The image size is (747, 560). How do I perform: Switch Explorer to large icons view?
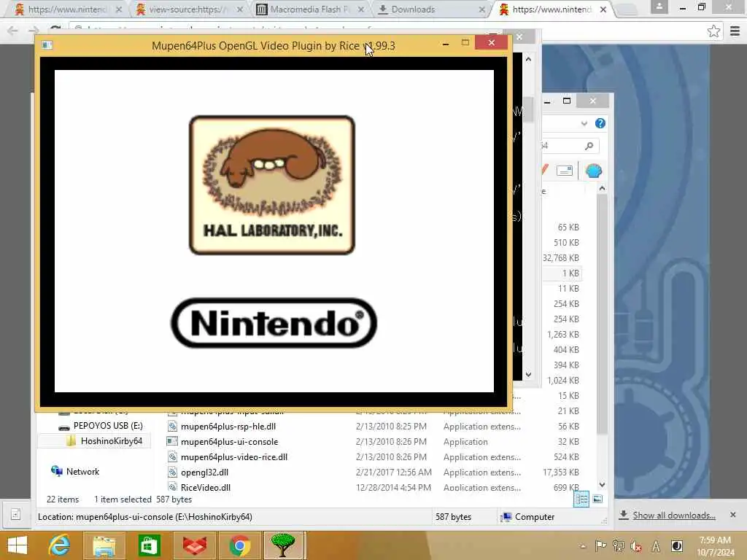(x=597, y=499)
